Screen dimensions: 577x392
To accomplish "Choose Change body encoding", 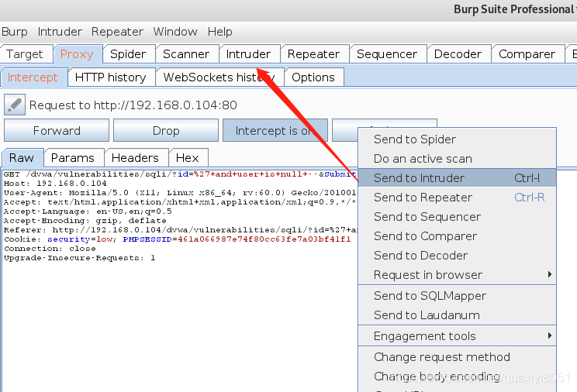I will pyautogui.click(x=457, y=377).
